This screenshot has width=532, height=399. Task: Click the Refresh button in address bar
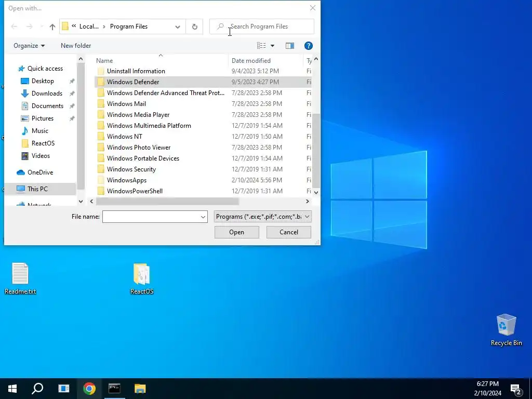click(x=194, y=26)
